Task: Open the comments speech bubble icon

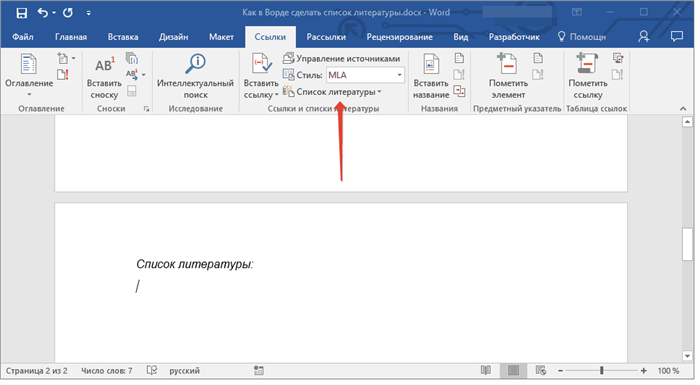Action: click(x=677, y=37)
